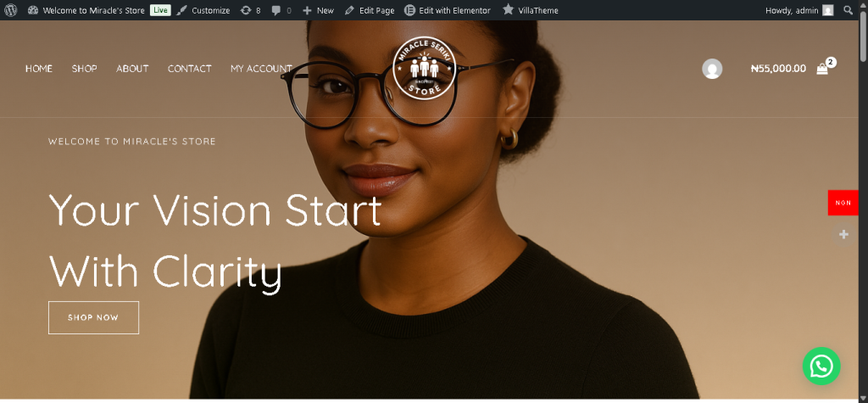Viewport: 868px width, 403px height.
Task: Click the SHOP NOW button
Action: click(93, 317)
